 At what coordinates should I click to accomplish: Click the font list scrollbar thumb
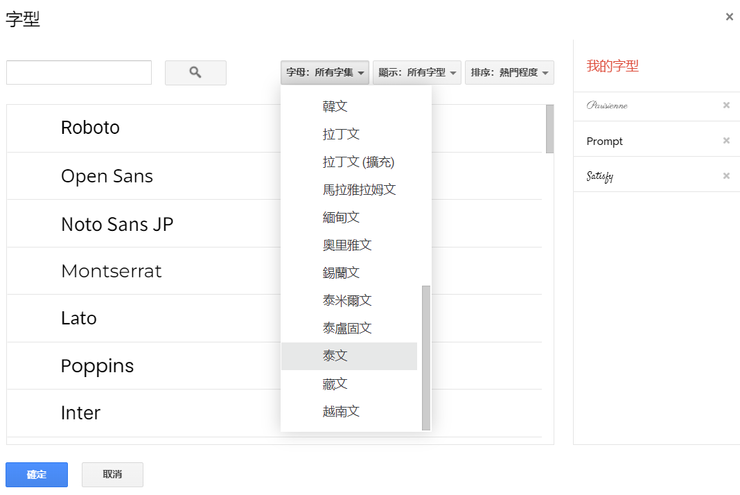[x=549, y=129]
